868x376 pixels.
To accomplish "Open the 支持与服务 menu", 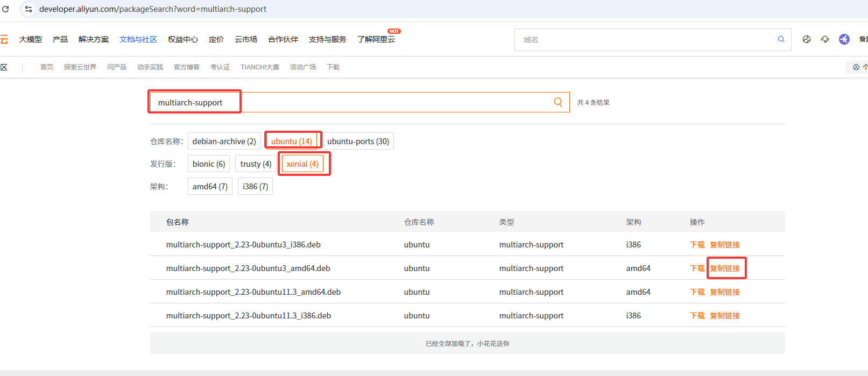I will (328, 39).
